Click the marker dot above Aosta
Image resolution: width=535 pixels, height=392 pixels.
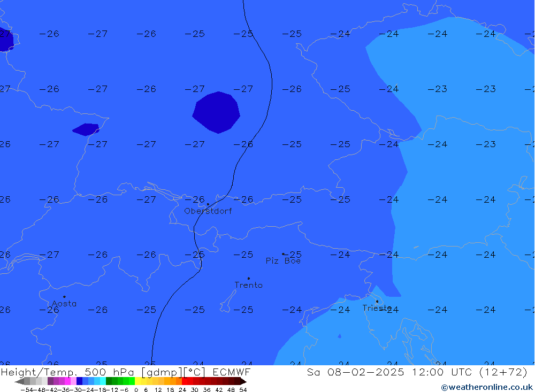click(64, 297)
